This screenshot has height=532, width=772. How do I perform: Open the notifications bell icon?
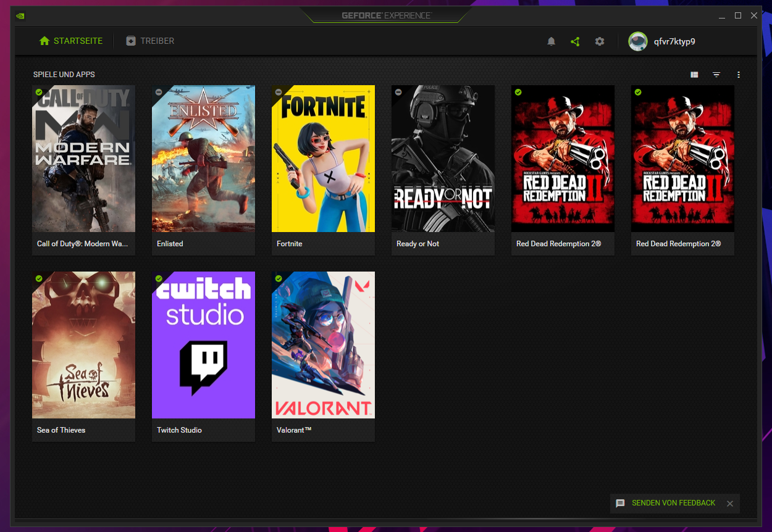coord(552,41)
